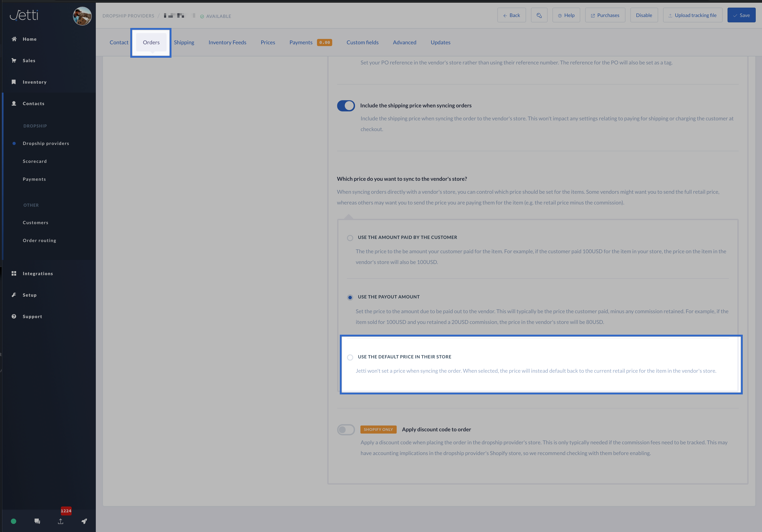This screenshot has height=532, width=762.
Task: Enable Apply discount code to order toggle
Action: [346, 430]
